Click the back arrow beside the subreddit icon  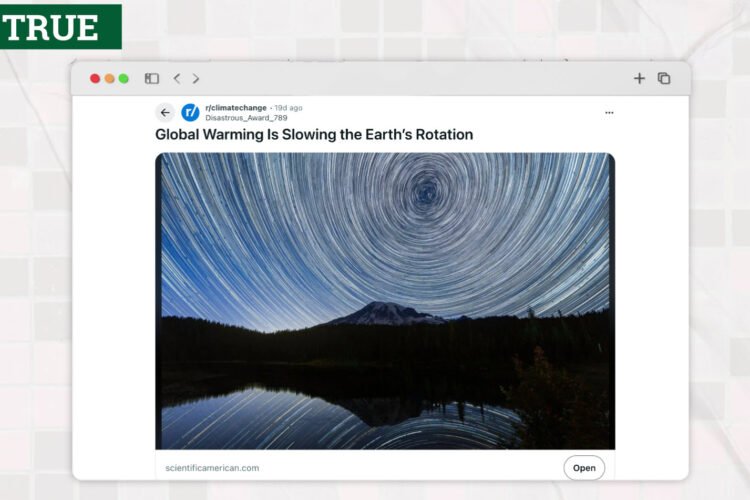click(165, 113)
